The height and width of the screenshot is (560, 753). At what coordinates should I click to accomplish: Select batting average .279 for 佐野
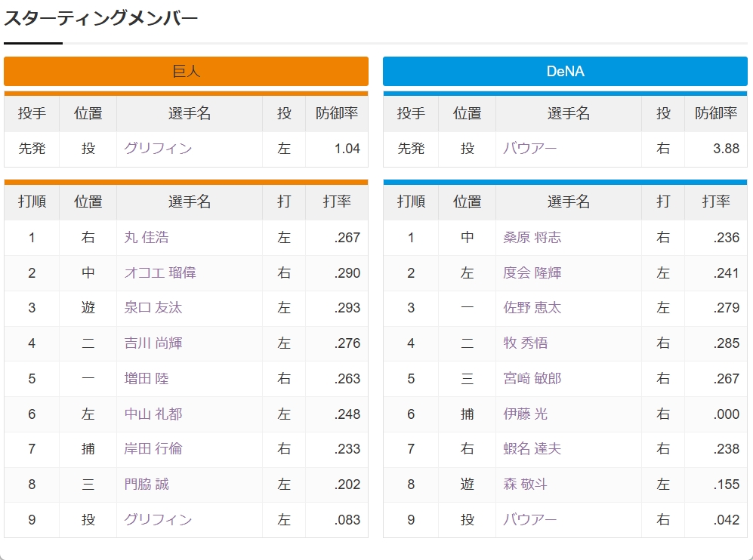pyautogui.click(x=726, y=308)
